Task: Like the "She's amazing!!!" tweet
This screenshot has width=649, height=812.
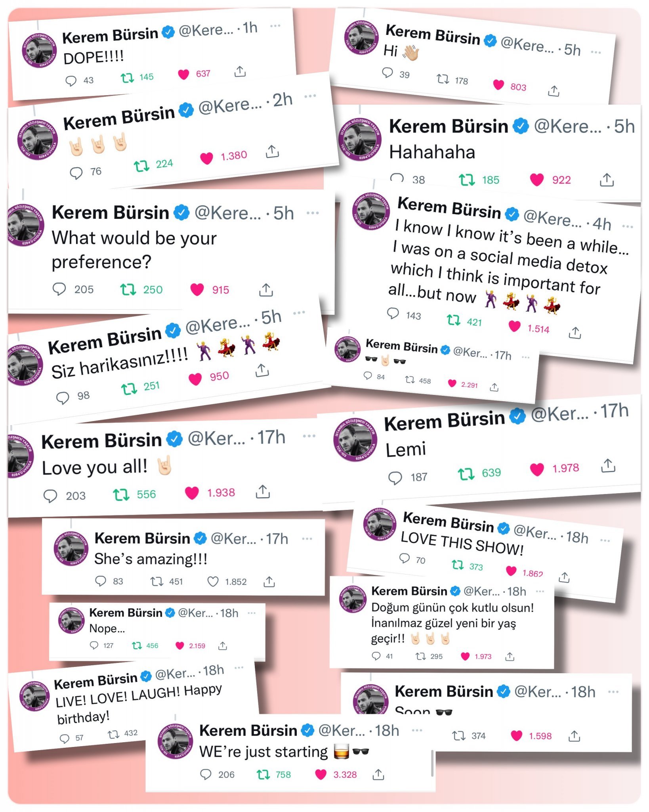Action: pyautogui.click(x=213, y=581)
